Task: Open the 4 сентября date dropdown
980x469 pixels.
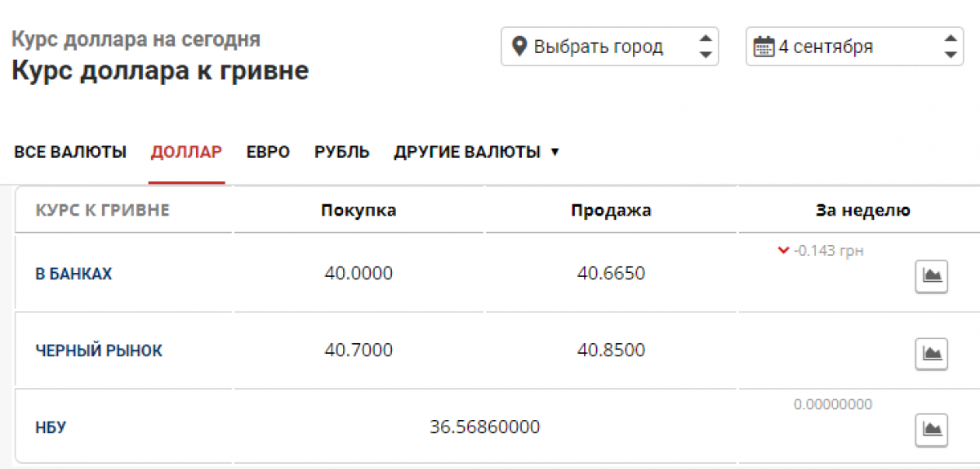Action: [x=849, y=47]
